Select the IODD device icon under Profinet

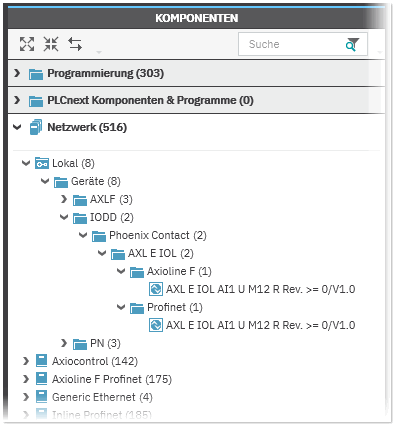pos(156,325)
